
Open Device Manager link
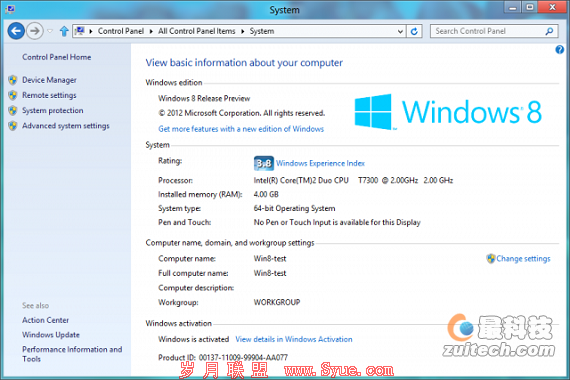(49, 80)
